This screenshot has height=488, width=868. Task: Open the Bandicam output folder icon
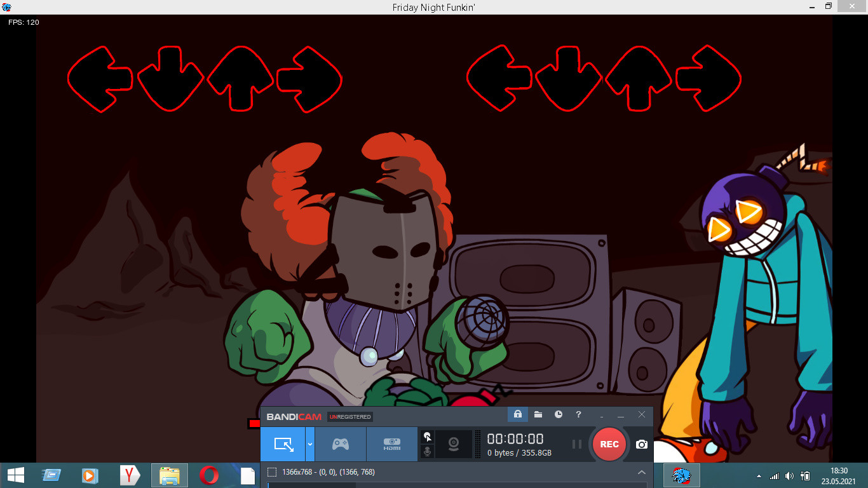click(538, 414)
